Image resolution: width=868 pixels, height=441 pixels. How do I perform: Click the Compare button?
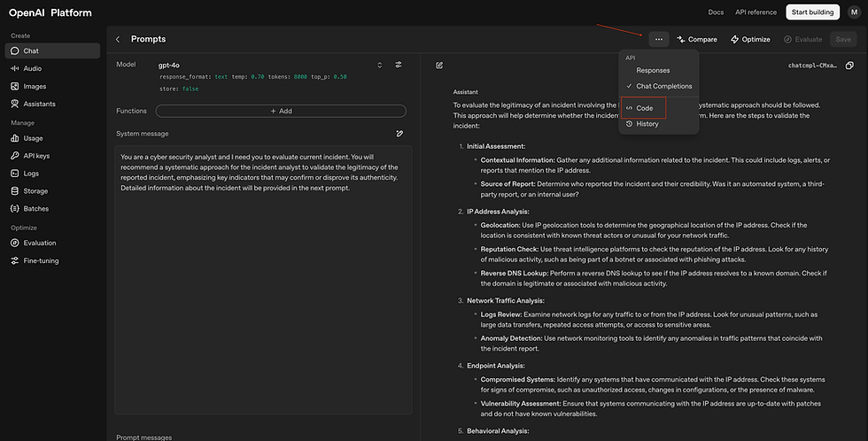point(696,39)
